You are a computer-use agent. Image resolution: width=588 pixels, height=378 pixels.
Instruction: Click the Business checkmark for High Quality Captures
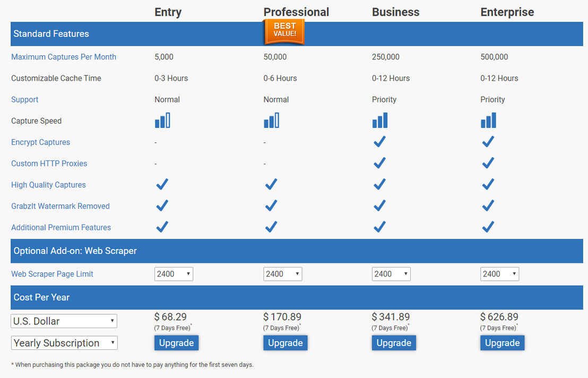379,184
